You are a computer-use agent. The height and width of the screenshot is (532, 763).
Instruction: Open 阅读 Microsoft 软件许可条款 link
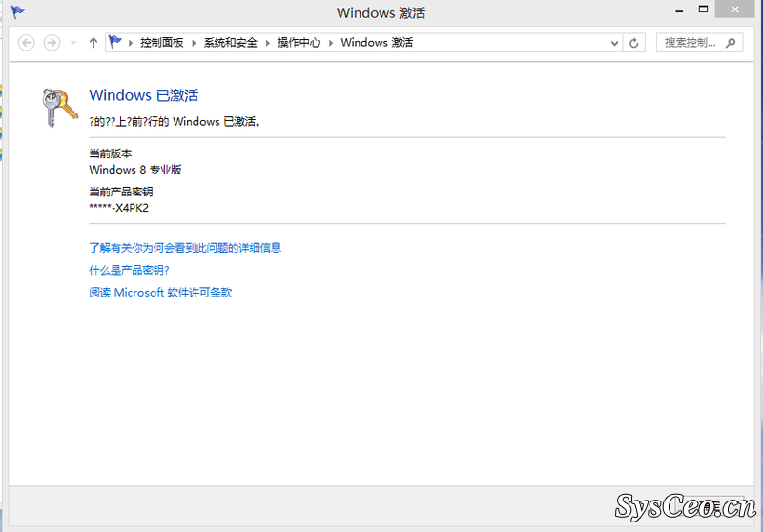click(x=160, y=293)
